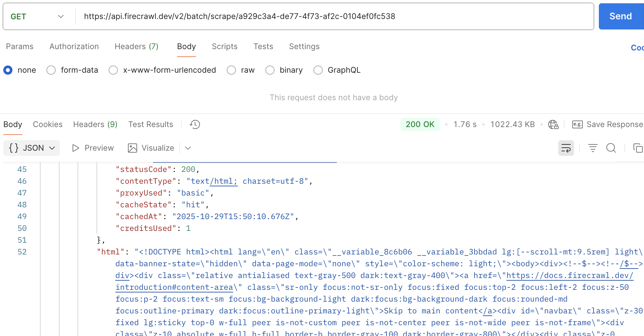Viewport: 644px width, 336px height.
Task: Save response as an example
Action: [x=577, y=124]
